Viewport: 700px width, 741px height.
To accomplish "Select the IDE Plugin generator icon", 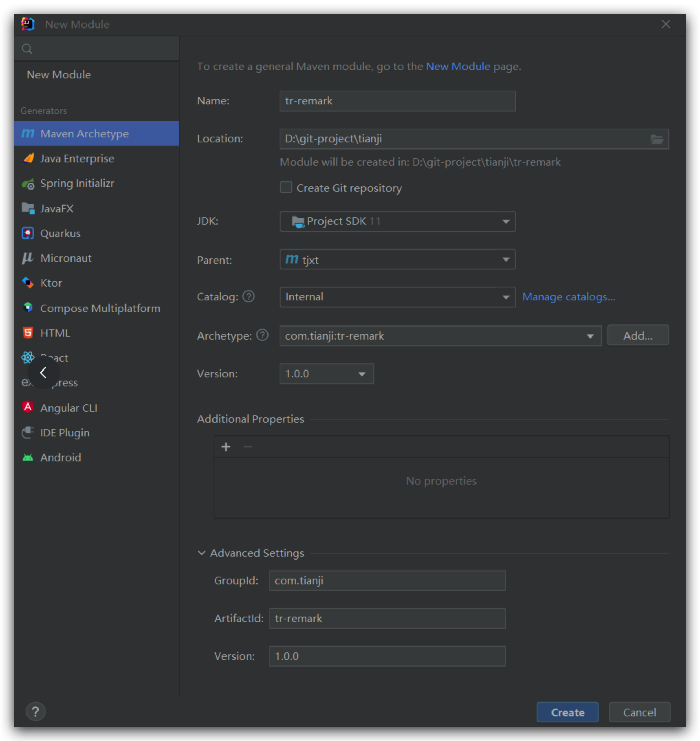I will click(x=28, y=433).
